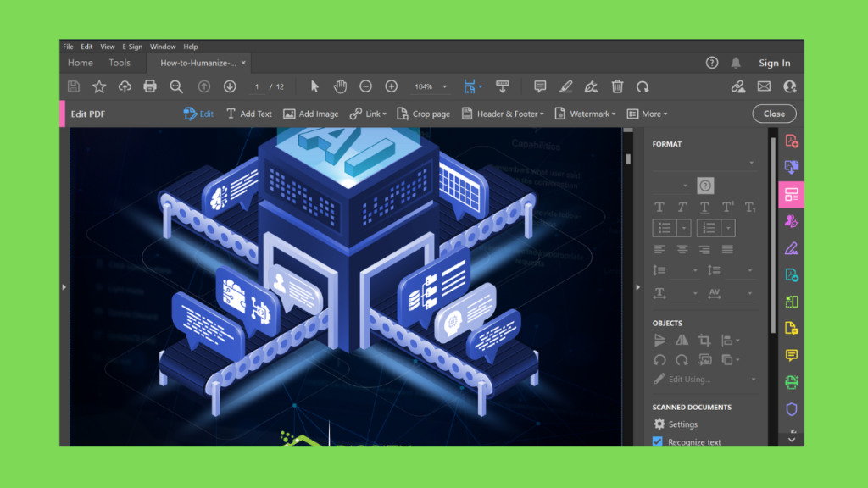
Task: Open the E-Sign menu
Action: pos(132,47)
